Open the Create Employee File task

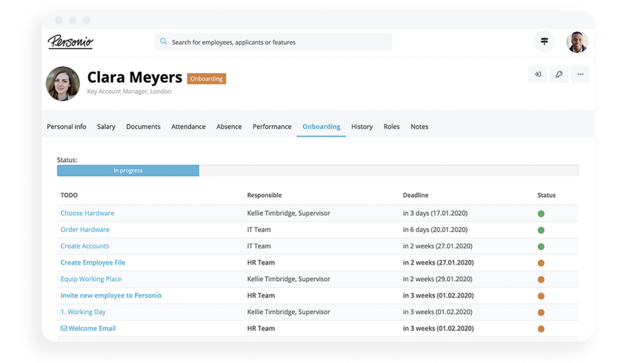93,263
